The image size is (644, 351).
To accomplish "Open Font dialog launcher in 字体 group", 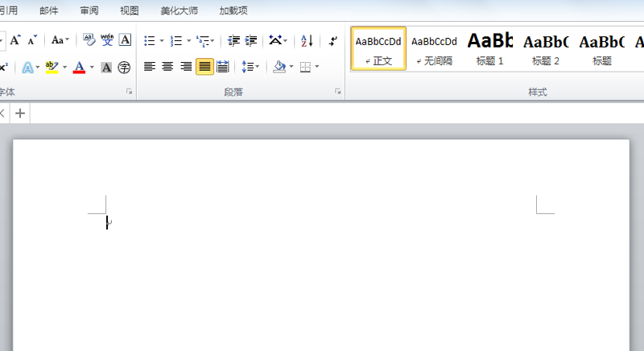I will click(x=130, y=92).
